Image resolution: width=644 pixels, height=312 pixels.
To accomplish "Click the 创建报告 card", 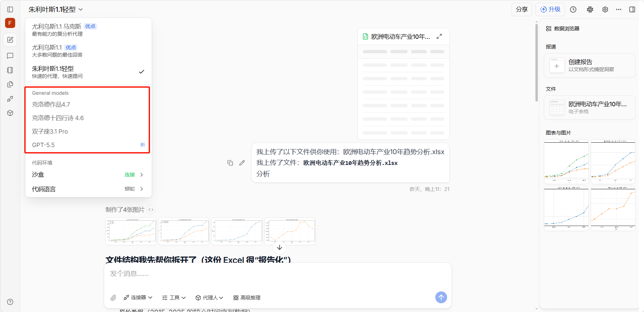I will (x=590, y=65).
